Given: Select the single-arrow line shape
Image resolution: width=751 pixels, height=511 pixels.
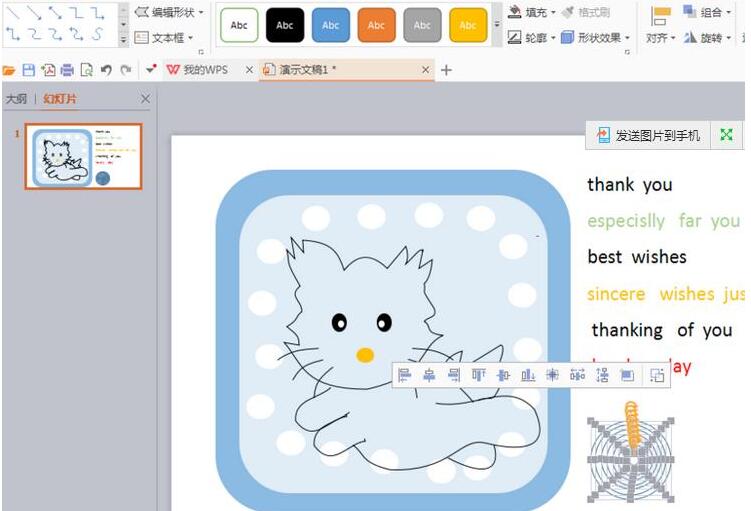Looking at the screenshot, I should pos(34,13).
